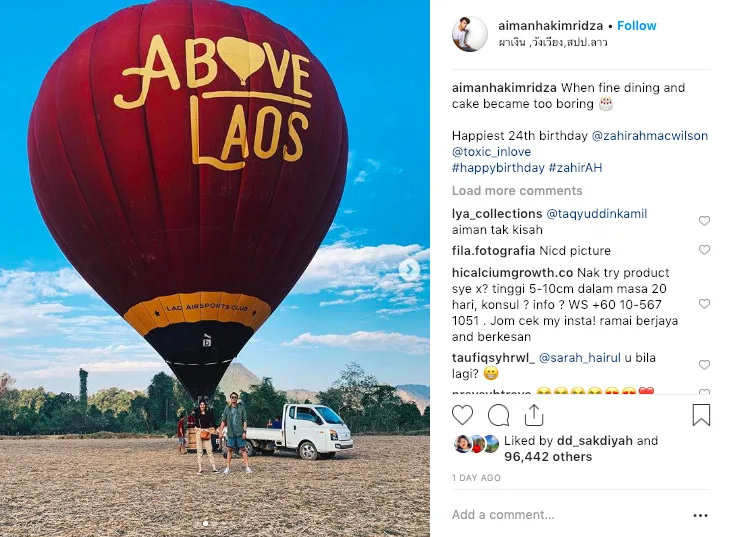Image resolution: width=729 pixels, height=537 pixels.
Task: Open the comment speech bubble icon
Action: click(x=498, y=415)
